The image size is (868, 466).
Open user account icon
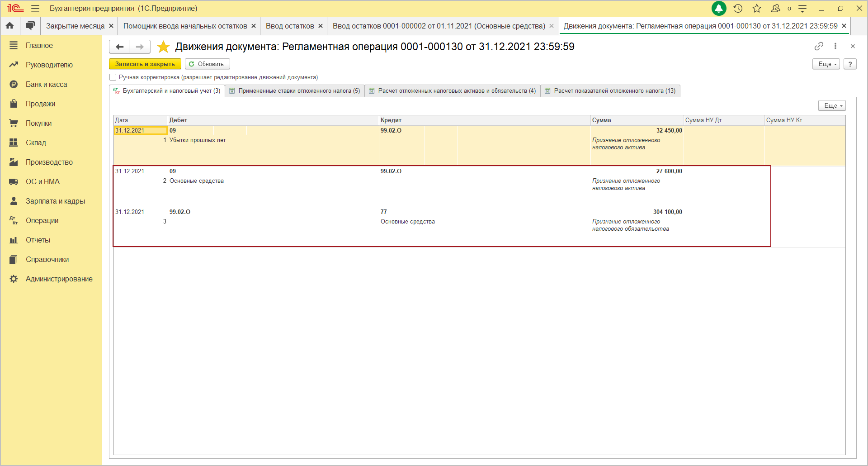click(x=776, y=9)
